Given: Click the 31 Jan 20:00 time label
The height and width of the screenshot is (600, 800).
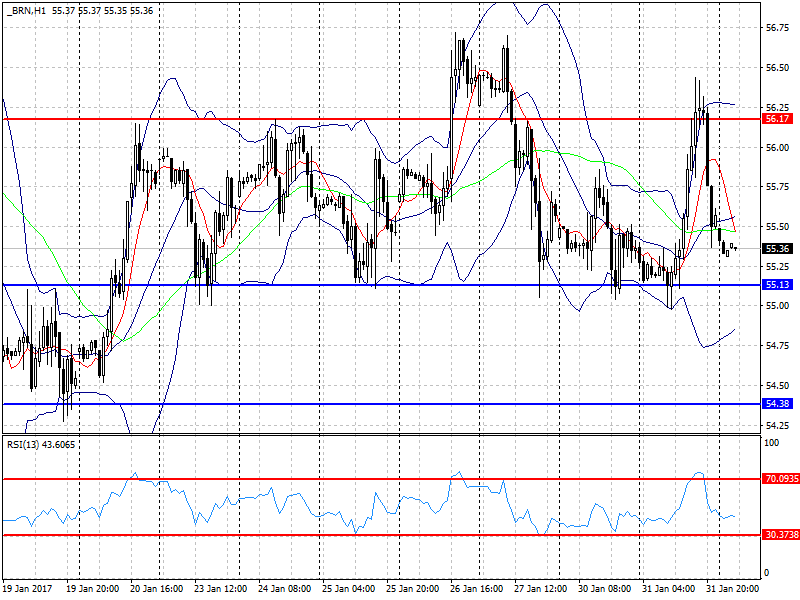Looking at the screenshot, I should pos(732,588).
